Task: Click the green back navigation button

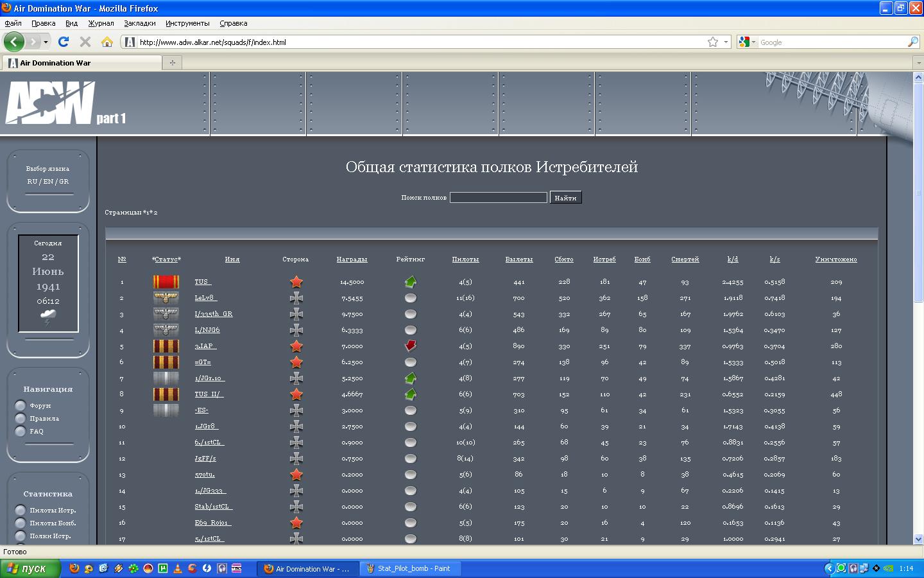Action: point(14,42)
